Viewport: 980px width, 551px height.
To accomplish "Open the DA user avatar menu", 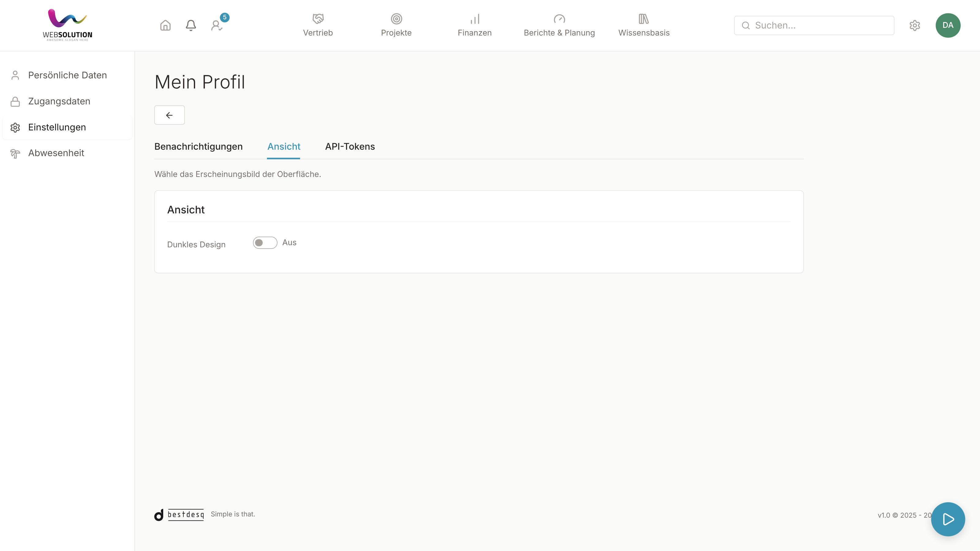I will (948, 25).
